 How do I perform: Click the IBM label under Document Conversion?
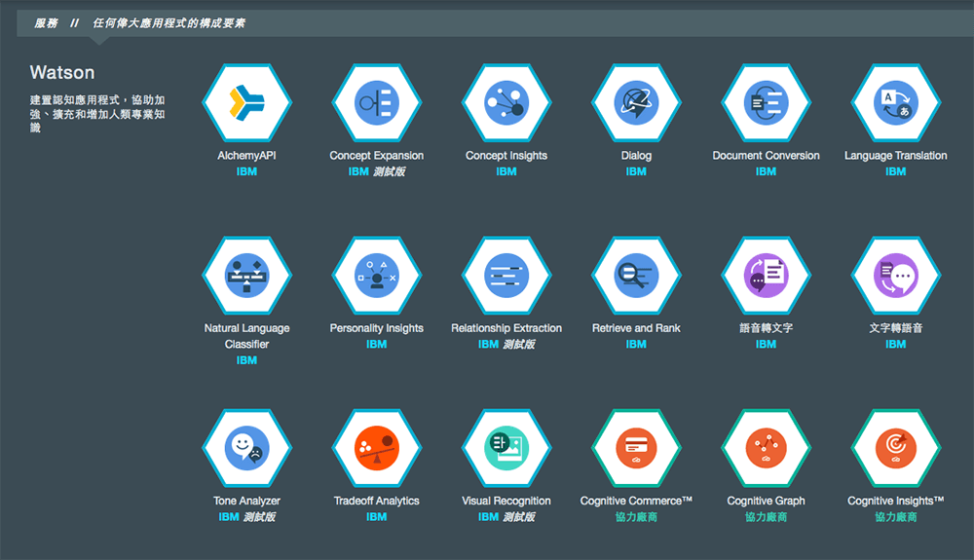click(x=766, y=171)
